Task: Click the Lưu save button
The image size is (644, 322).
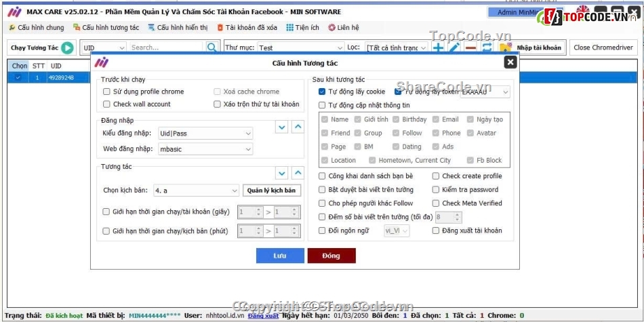Action: pyautogui.click(x=280, y=256)
